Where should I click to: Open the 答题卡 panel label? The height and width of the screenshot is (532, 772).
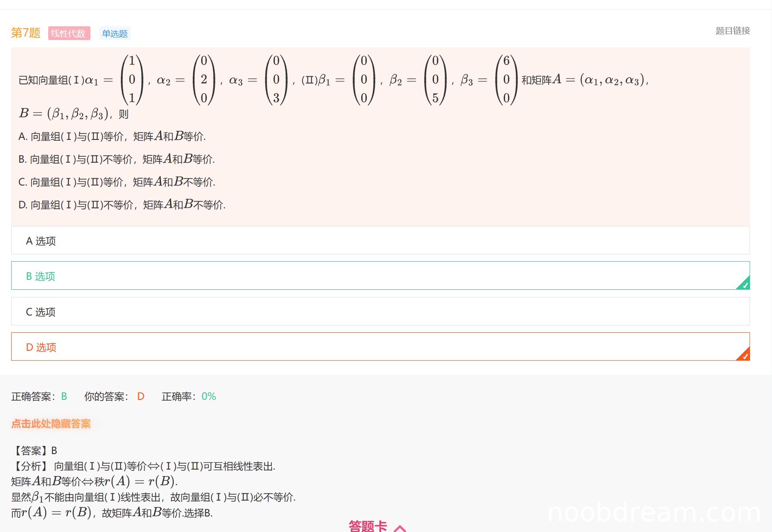click(x=368, y=526)
